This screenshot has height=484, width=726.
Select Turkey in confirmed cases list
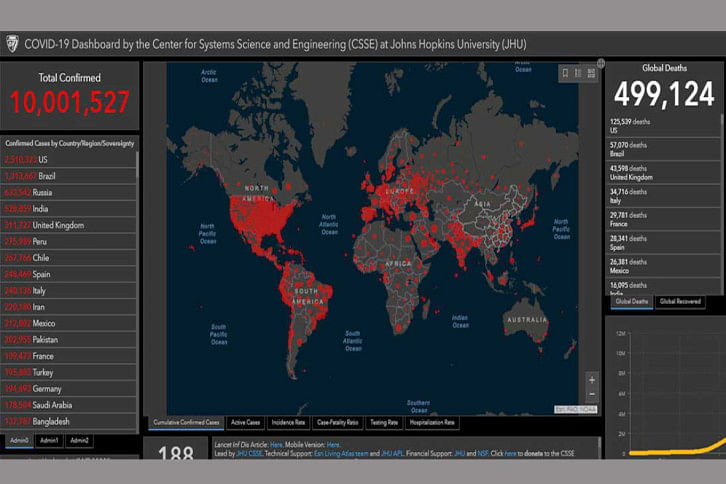click(x=69, y=372)
